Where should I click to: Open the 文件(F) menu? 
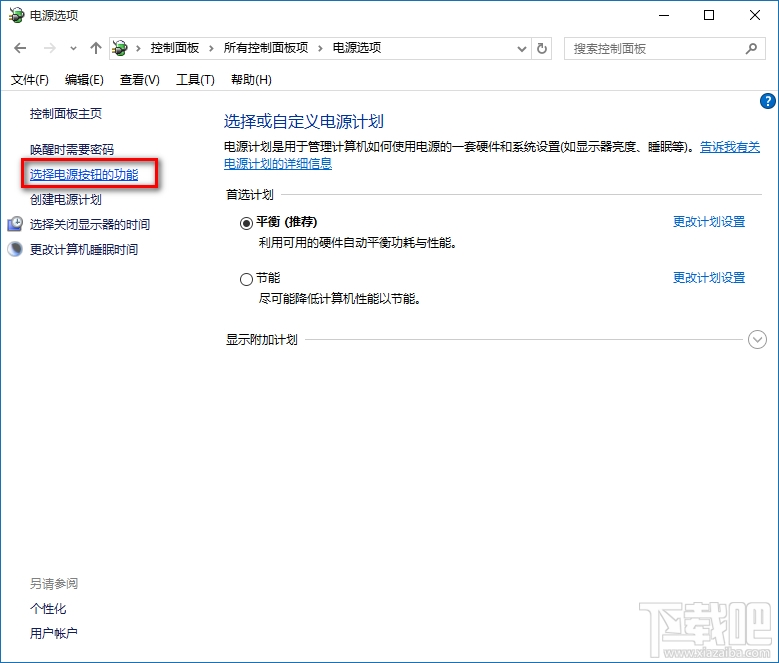tap(30, 80)
